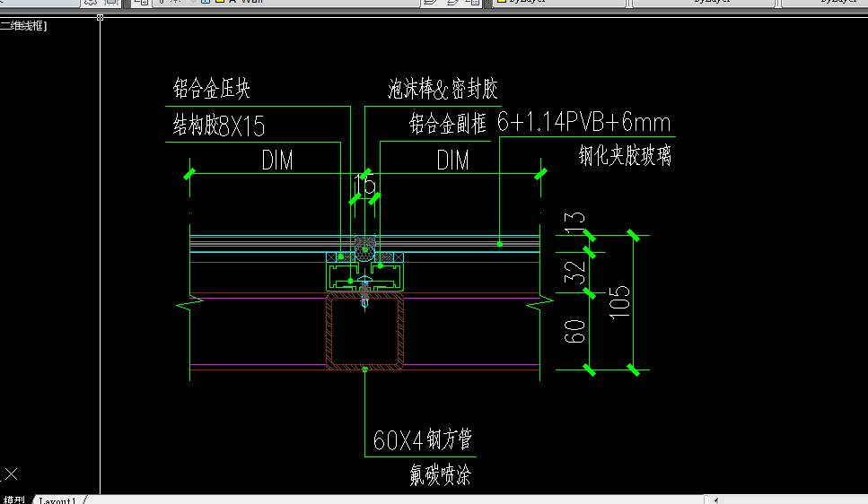Select the 105 overall dimension text
Image resolution: width=868 pixels, height=504 pixels.
tap(619, 302)
